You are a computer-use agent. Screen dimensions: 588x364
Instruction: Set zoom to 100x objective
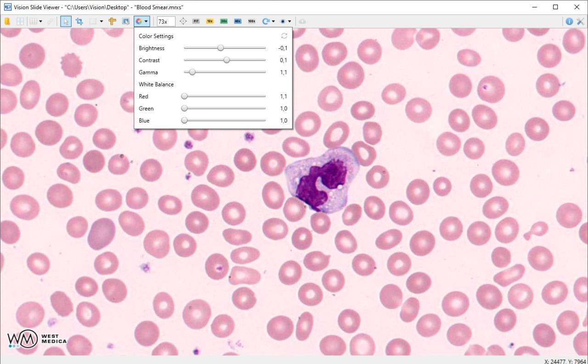252,21
